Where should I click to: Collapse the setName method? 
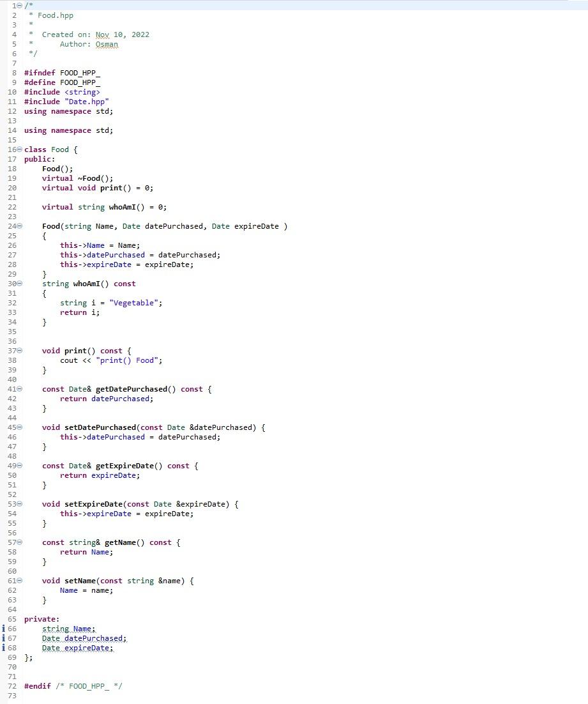18,581
